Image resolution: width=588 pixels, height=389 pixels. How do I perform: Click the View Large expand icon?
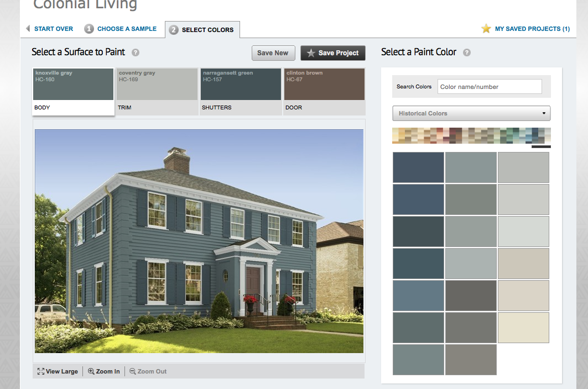pyautogui.click(x=41, y=371)
